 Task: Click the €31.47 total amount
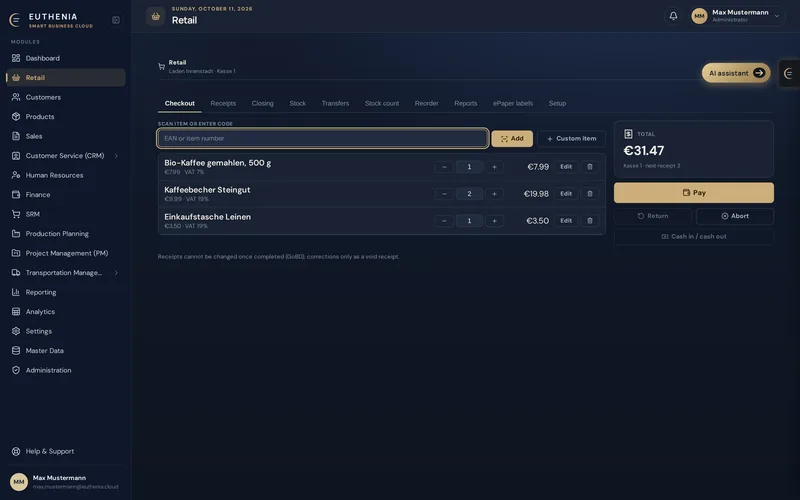click(644, 151)
